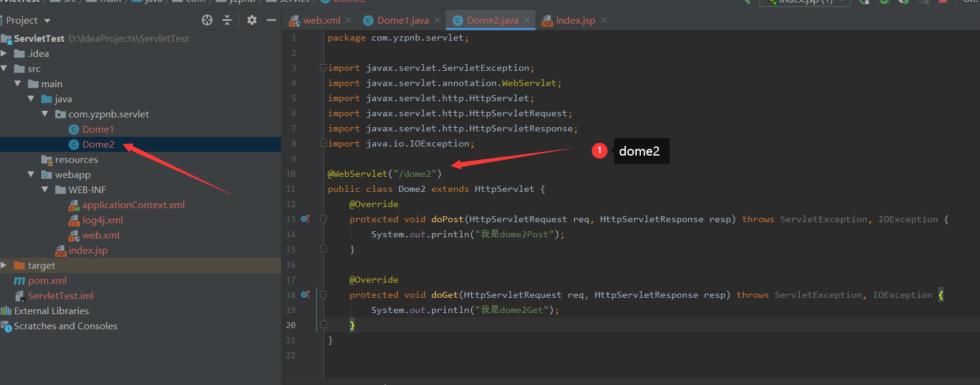Click the External Libraries icon

(6, 311)
